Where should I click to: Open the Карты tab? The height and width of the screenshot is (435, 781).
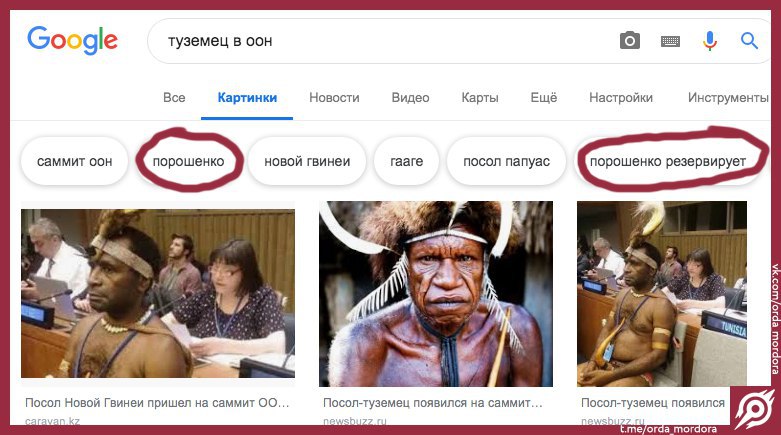coord(480,98)
